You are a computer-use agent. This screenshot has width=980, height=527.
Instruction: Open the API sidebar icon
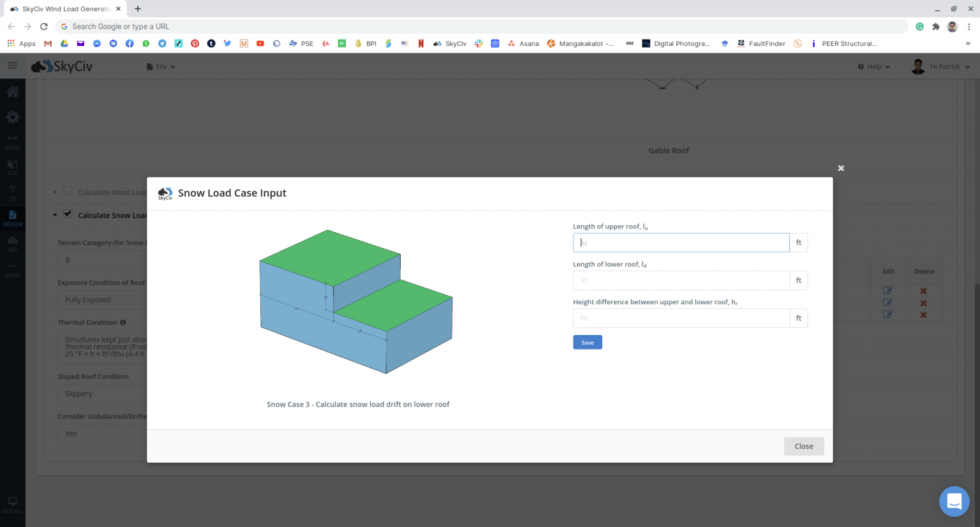pyautogui.click(x=12, y=244)
